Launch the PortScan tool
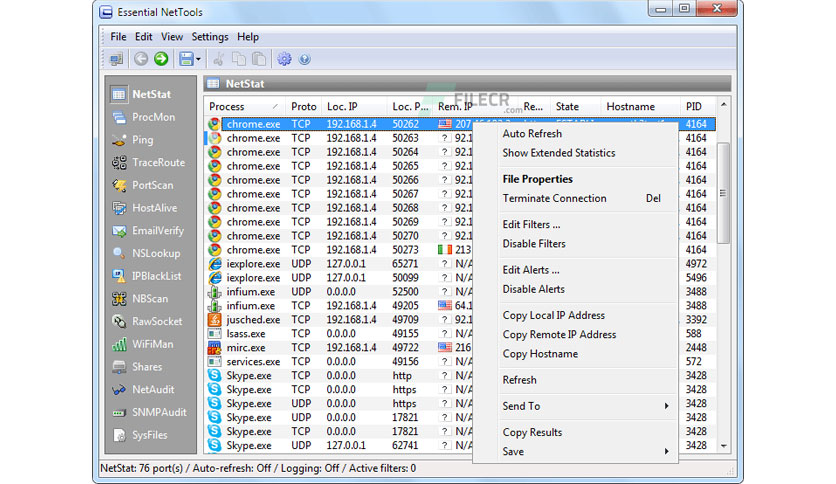 [142, 185]
